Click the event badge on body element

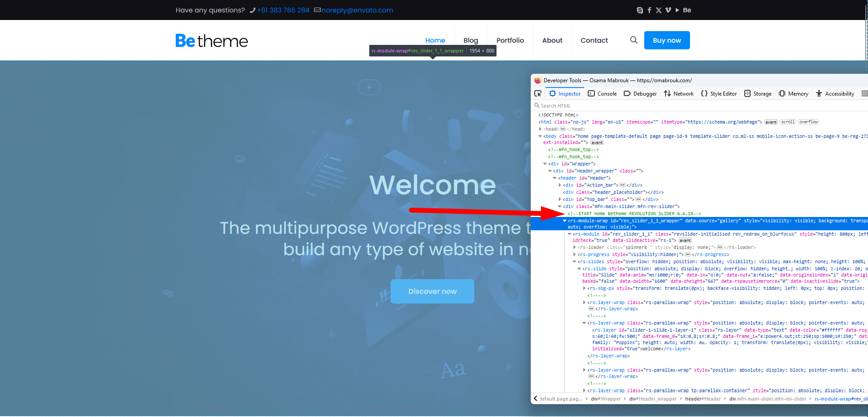point(597,143)
